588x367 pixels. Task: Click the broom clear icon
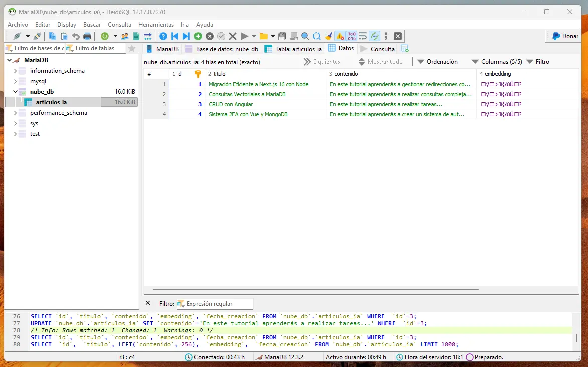coord(328,36)
